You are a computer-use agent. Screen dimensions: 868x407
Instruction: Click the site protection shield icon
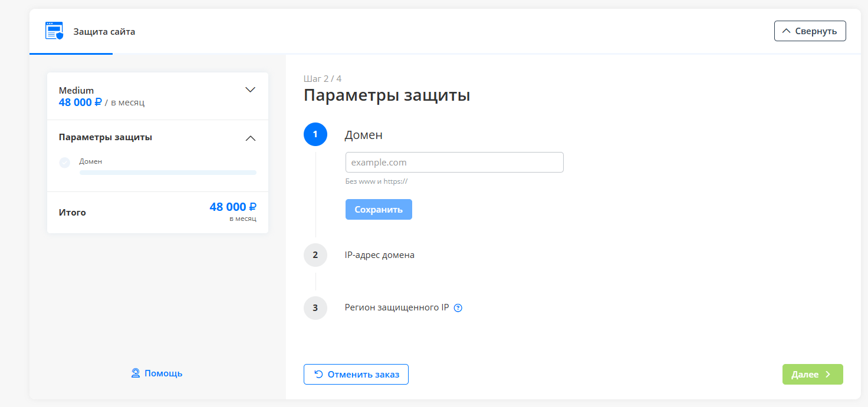(x=54, y=31)
